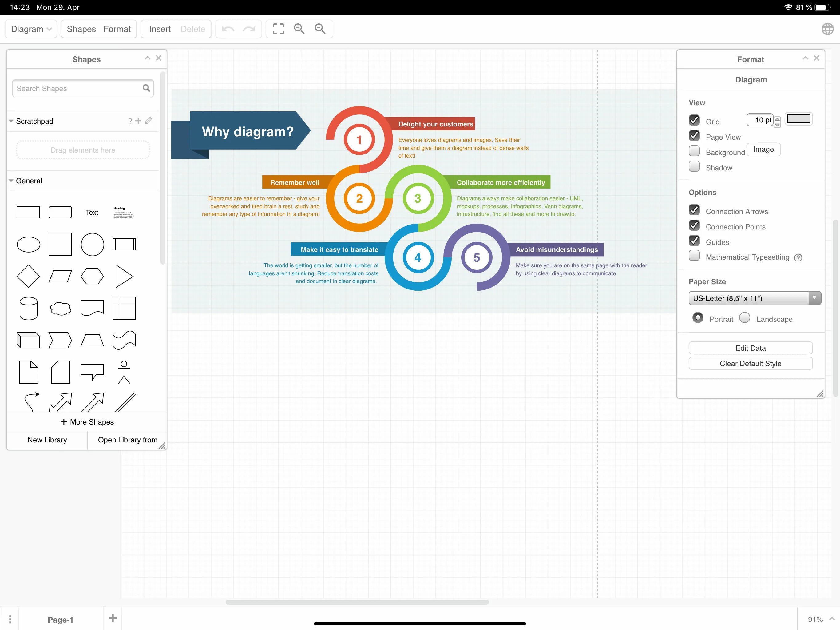840x630 pixels.
Task: Select the cylinder shape in General
Action: 28,308
